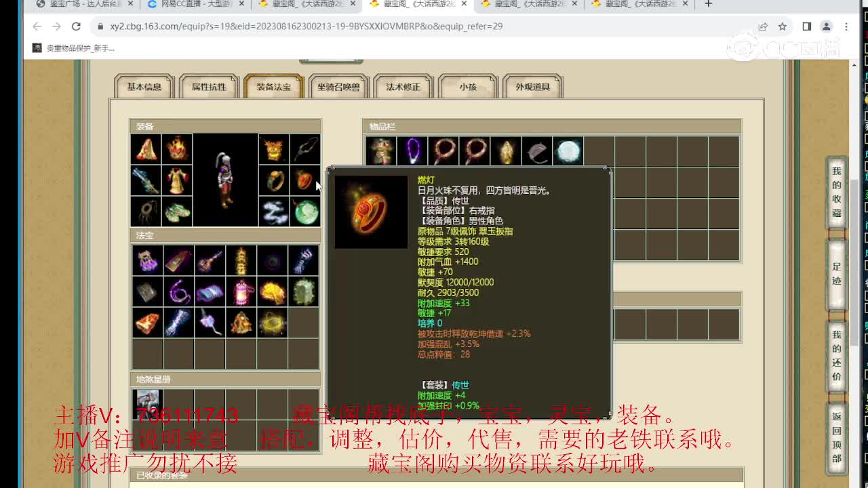Select the gold ring with green gem
Viewport: 868px width, 488px height.
pyautogui.click(x=273, y=180)
